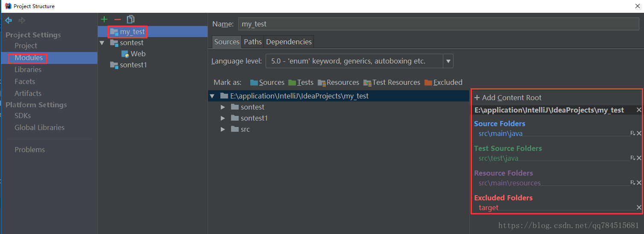The image size is (644, 234).
Task: Open Global Libraries settings
Action: click(x=39, y=127)
